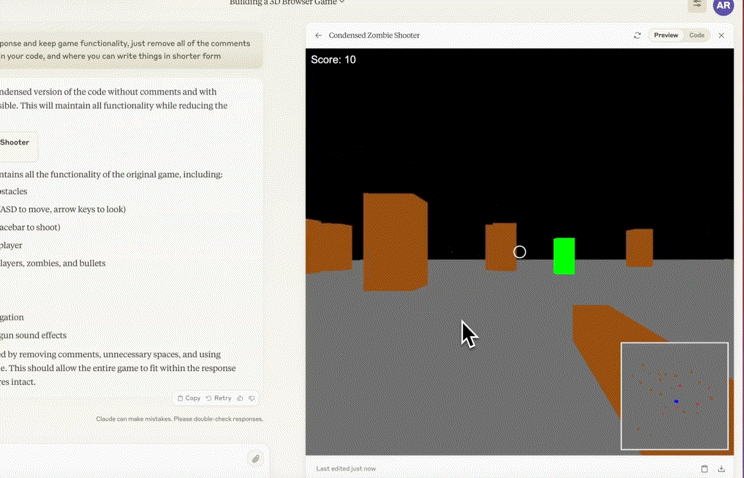
Task: Copy artifact contents with clipboard icon
Action: coord(704,468)
